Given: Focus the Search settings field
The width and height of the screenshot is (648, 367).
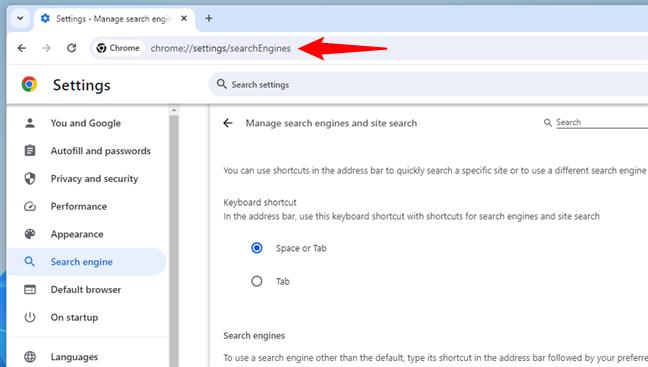Looking at the screenshot, I should pos(428,84).
